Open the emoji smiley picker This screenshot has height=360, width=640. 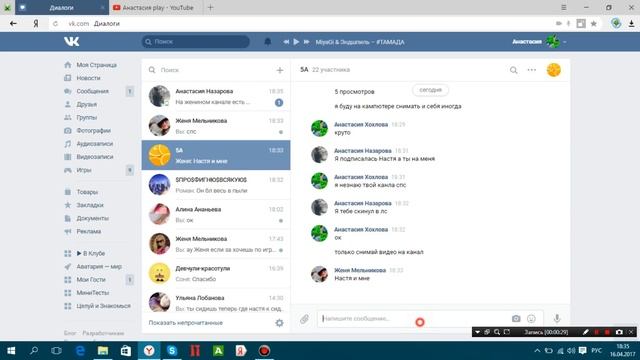click(x=531, y=318)
